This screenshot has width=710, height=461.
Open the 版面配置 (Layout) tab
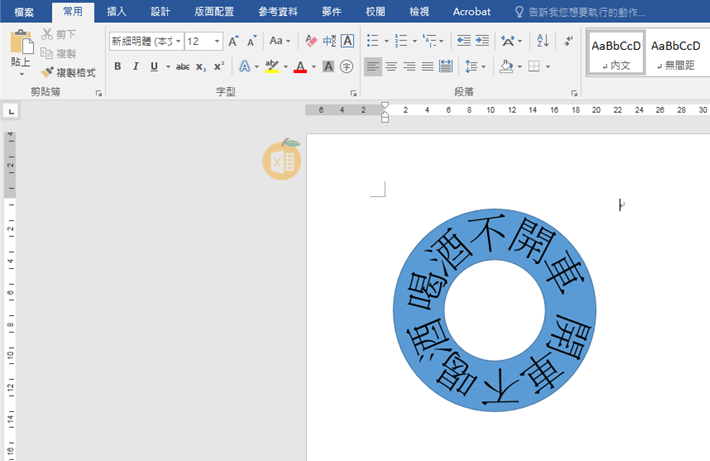click(213, 11)
